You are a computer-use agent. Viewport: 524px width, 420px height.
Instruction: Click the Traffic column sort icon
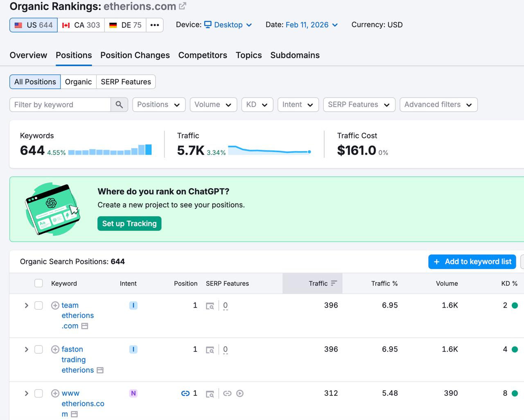tap(334, 283)
